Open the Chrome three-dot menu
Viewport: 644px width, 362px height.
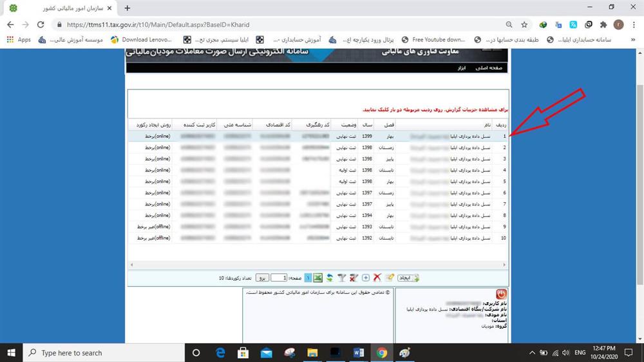634,24
